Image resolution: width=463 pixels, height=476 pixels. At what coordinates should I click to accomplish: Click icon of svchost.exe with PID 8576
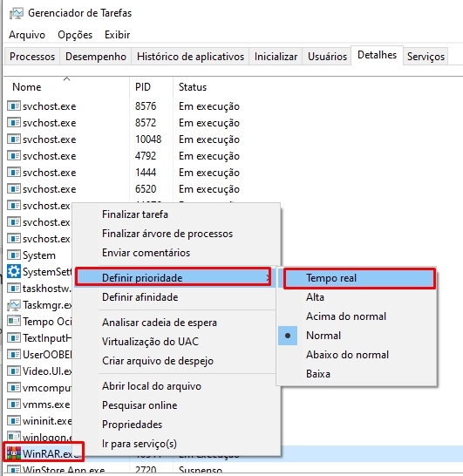coord(14,106)
